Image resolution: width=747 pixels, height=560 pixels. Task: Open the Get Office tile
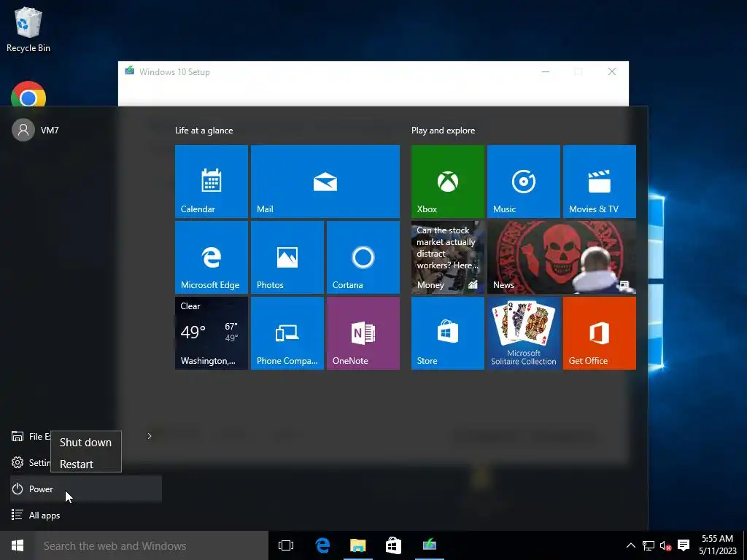point(600,332)
